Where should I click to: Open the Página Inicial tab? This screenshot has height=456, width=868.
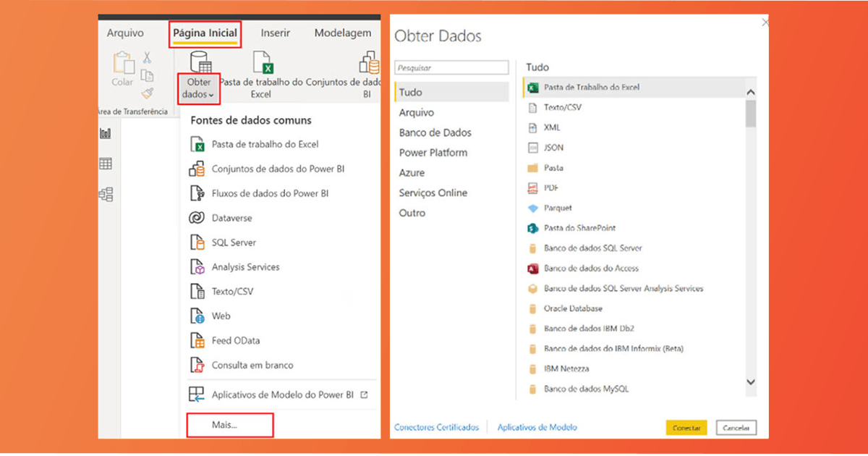coord(204,33)
